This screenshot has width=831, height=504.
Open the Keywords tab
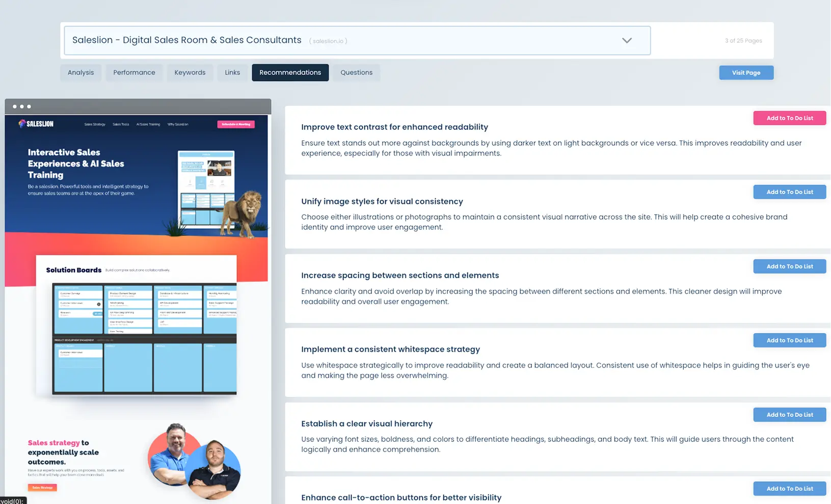190,72
